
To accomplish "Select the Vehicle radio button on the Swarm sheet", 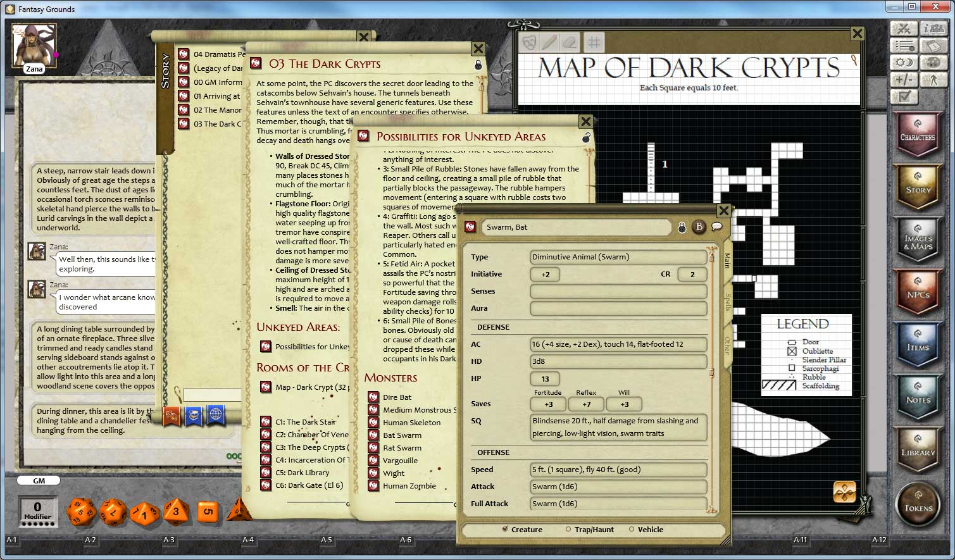I will pos(632,530).
